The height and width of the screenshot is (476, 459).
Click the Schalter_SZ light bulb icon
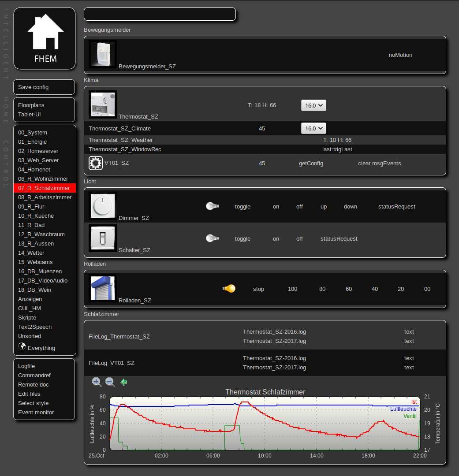pos(213,238)
